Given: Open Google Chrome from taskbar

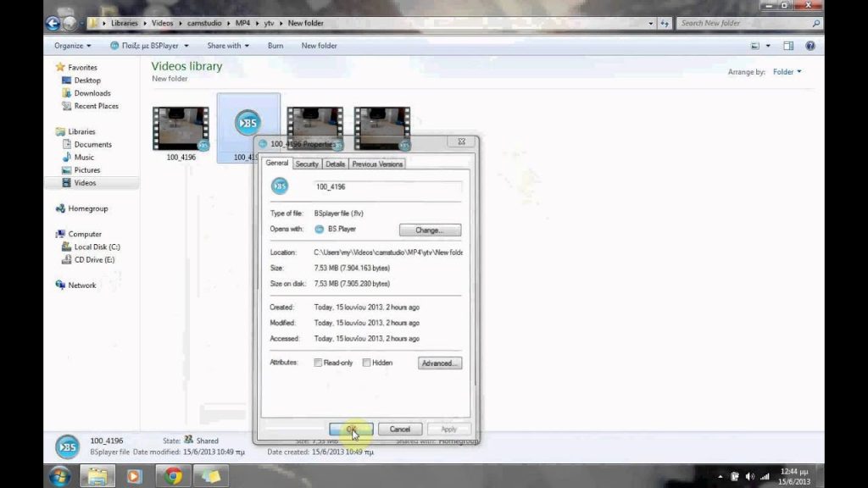Looking at the screenshot, I should 173,476.
